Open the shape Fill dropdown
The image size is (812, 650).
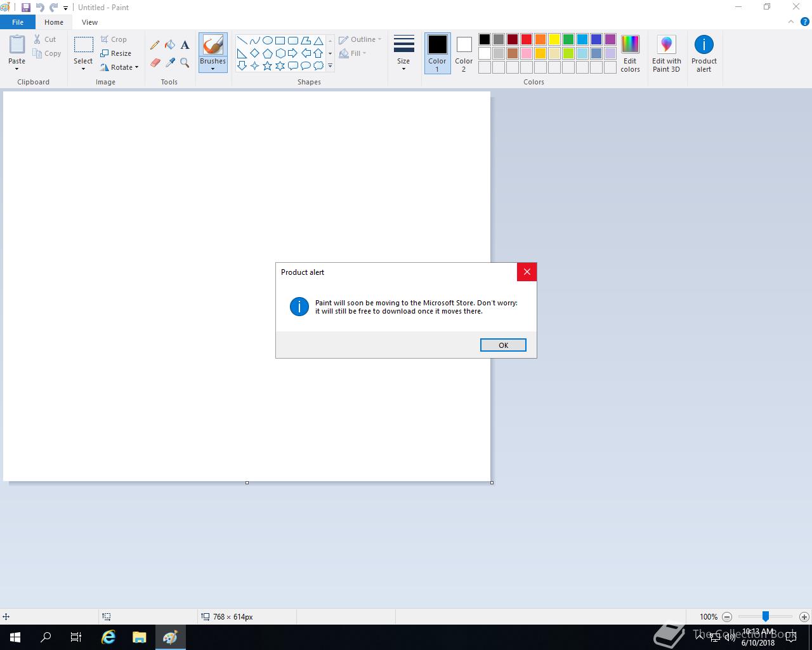click(x=353, y=53)
